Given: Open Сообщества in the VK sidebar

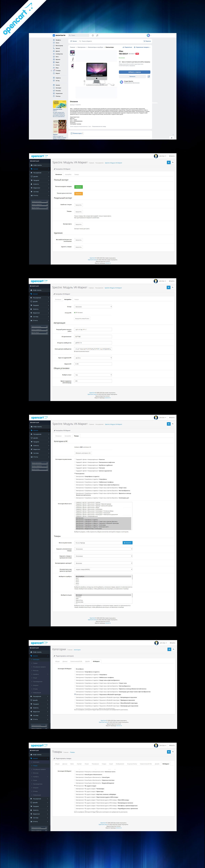Looking at the screenshot, I should coord(58,54).
